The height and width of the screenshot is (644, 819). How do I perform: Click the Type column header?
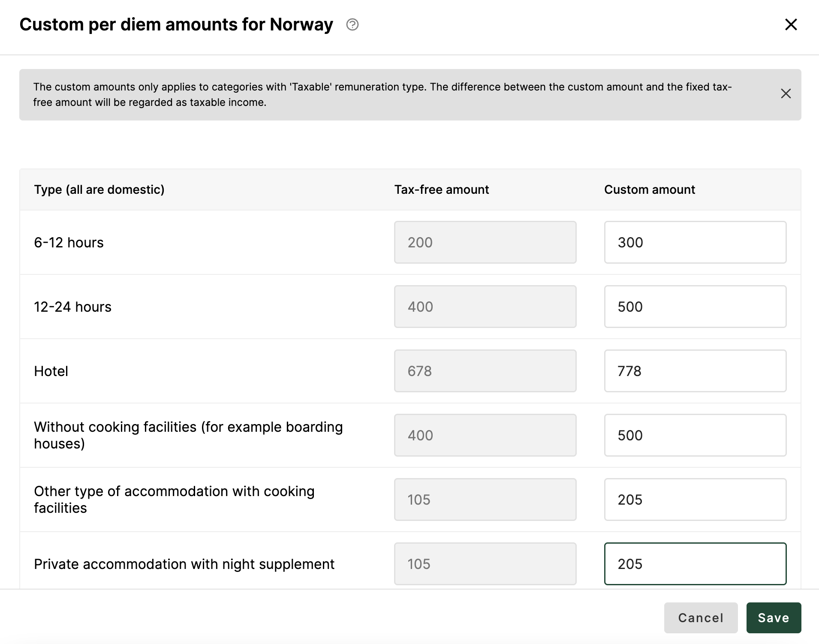tap(99, 189)
